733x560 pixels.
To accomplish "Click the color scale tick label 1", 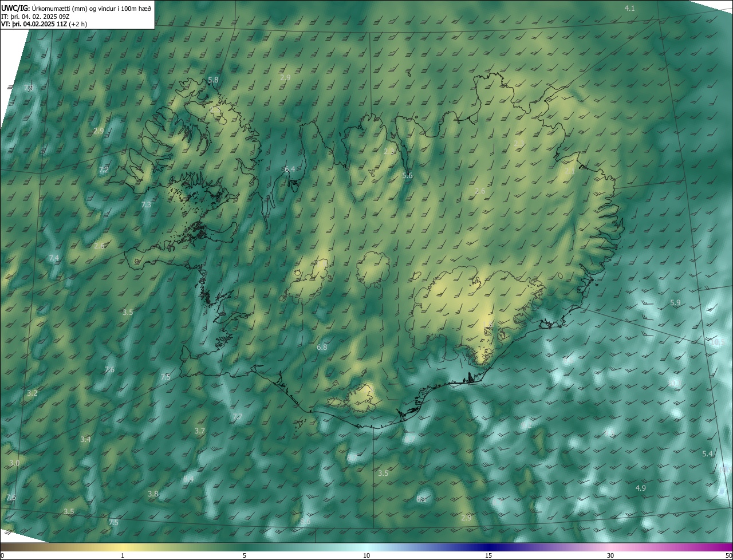I will point(123,555).
